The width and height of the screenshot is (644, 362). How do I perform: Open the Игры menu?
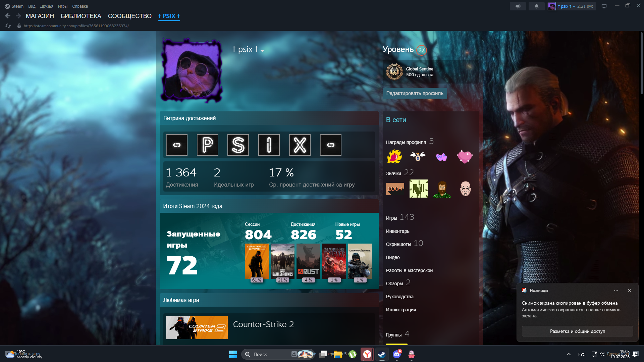pyautogui.click(x=63, y=6)
